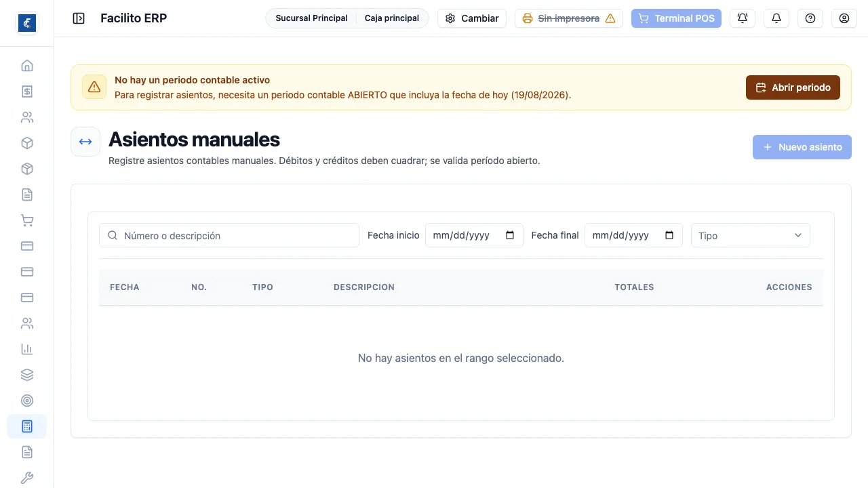Open the people icon just below the receipt icon
The width and height of the screenshot is (868, 488).
pos(27,117)
